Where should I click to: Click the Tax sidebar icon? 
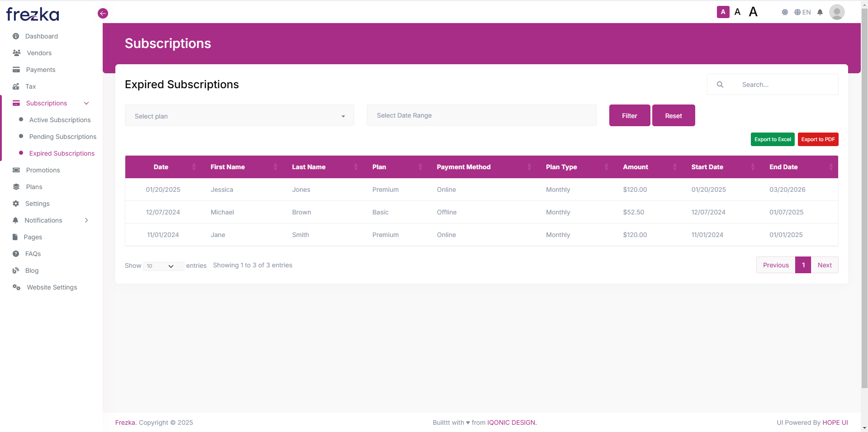click(x=16, y=86)
